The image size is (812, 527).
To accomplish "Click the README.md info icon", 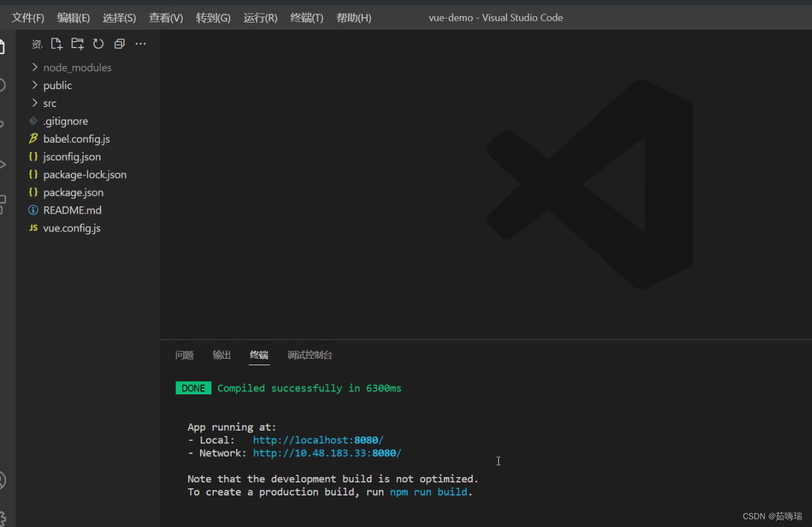I will (33, 210).
